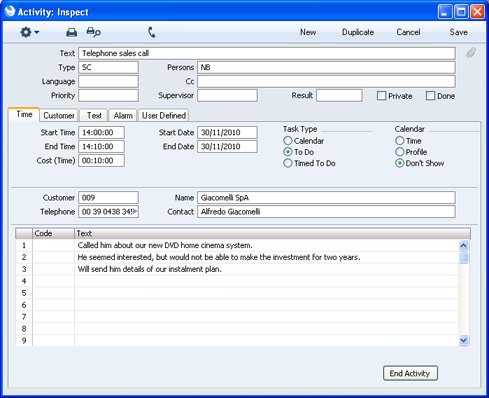Switch to the Text tab
The image size is (489, 398).
click(x=94, y=115)
